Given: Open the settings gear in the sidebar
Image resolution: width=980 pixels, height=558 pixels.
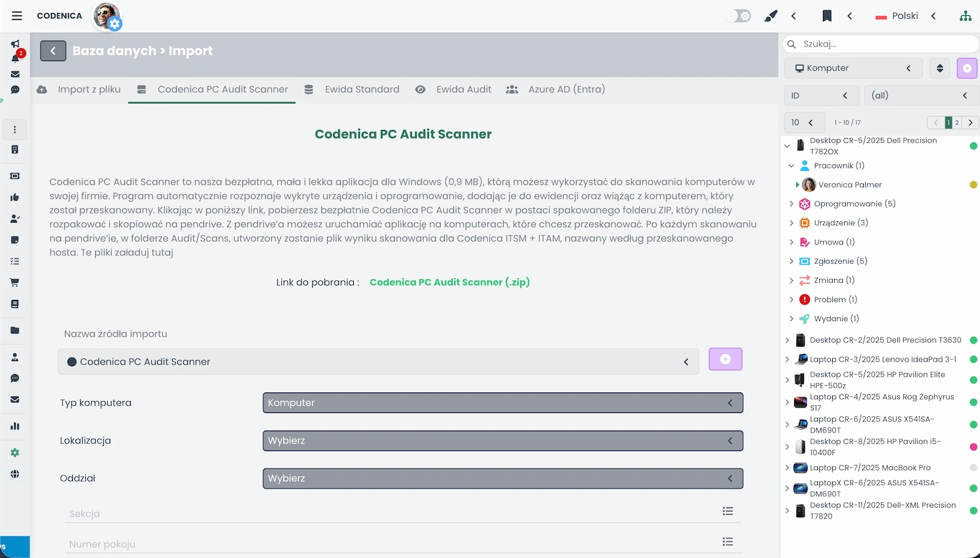Looking at the screenshot, I should (14, 452).
